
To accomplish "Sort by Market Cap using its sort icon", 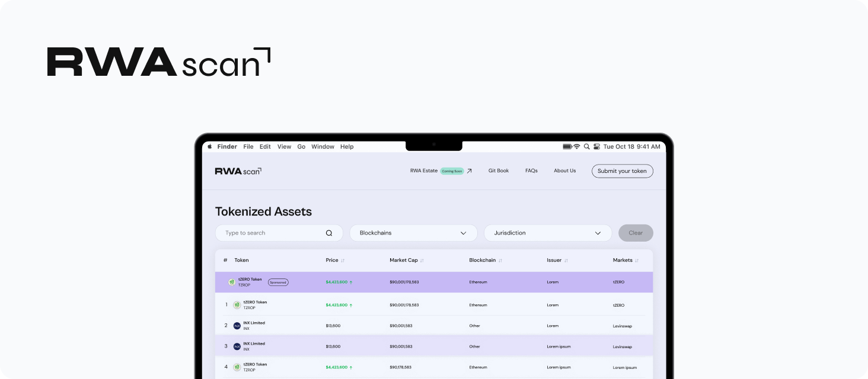I will [422, 261].
